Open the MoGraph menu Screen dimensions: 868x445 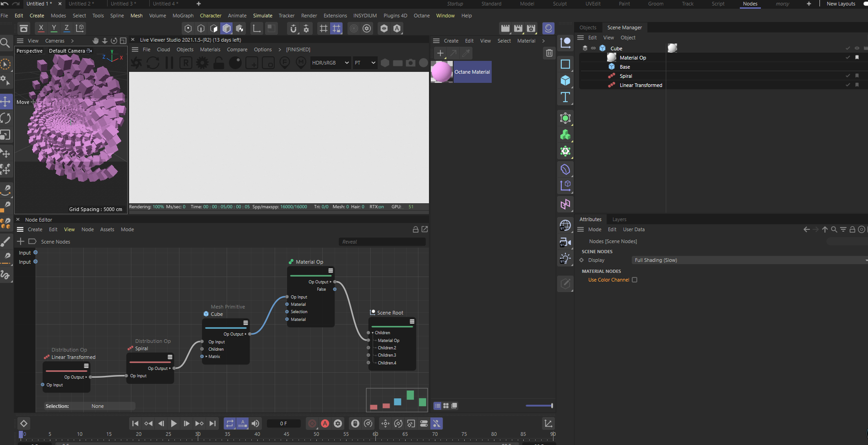click(183, 16)
